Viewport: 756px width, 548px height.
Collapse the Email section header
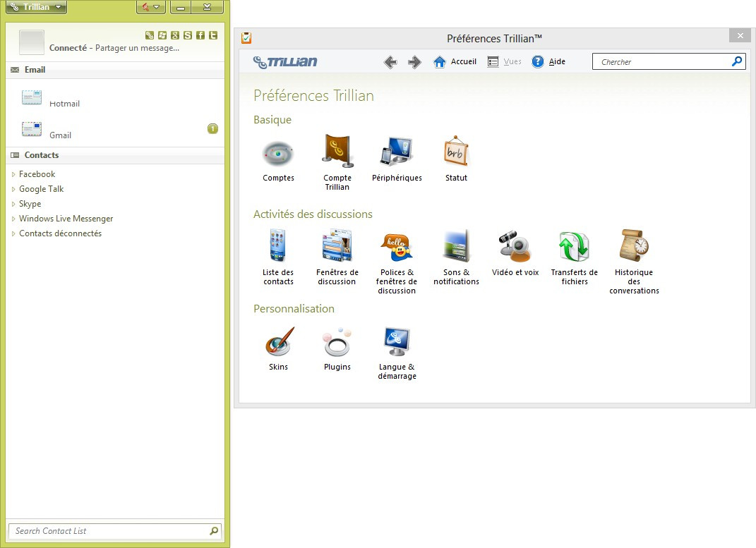coord(115,70)
